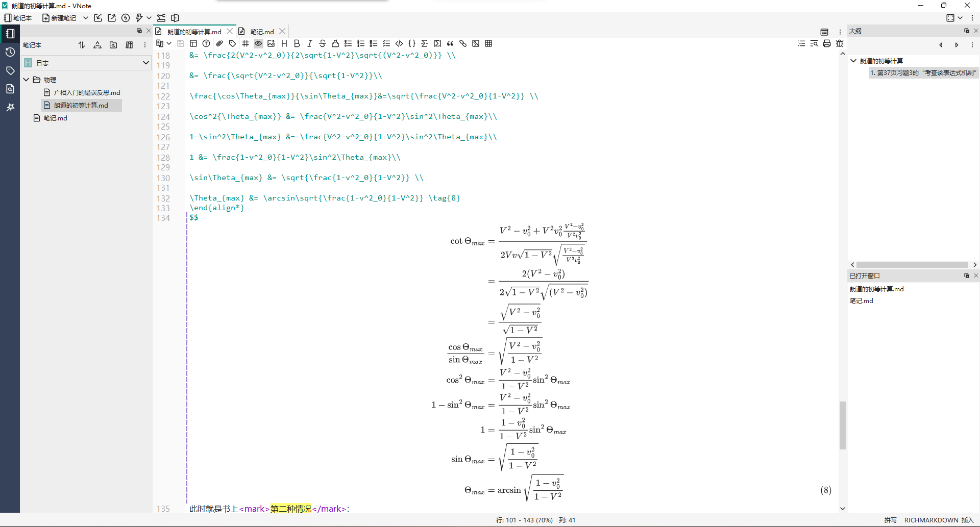
Task: Open 笔记.md from the 已打开窗口 list
Action: tap(862, 300)
